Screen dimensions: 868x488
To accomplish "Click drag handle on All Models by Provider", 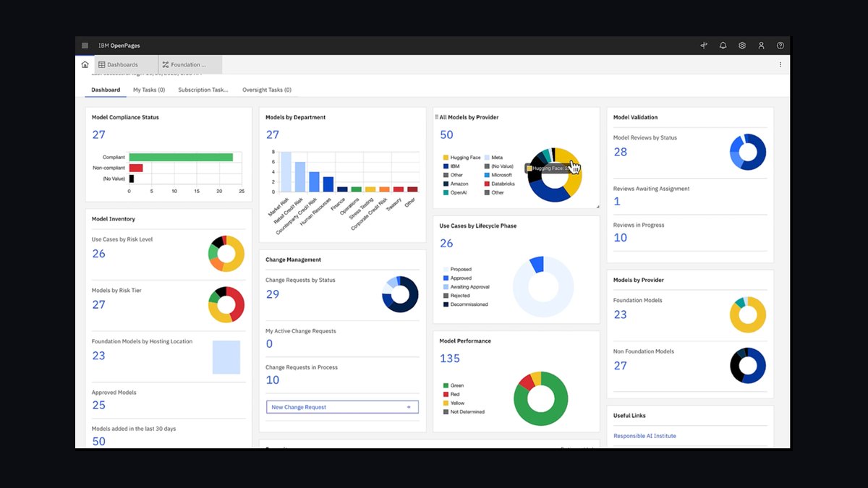I will tap(436, 117).
